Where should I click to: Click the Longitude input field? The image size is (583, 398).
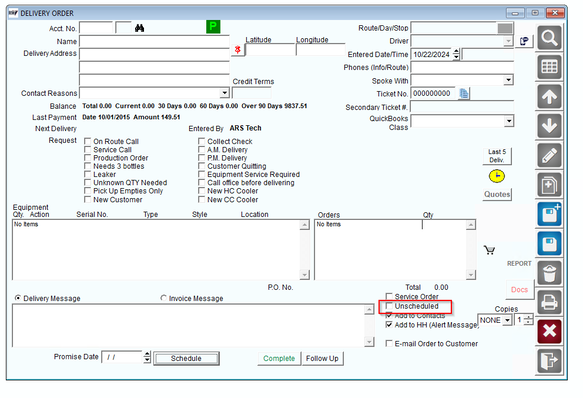coord(321,50)
